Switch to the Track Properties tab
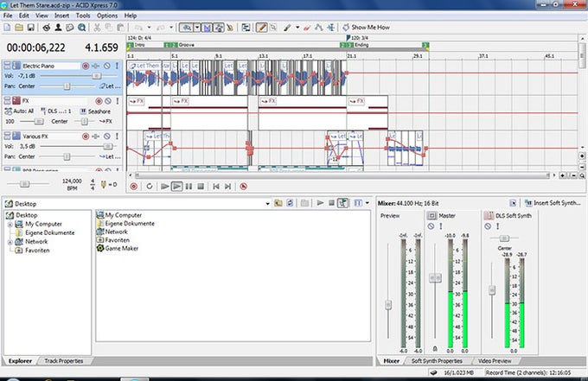The width and height of the screenshot is (588, 381). pyautogui.click(x=62, y=360)
